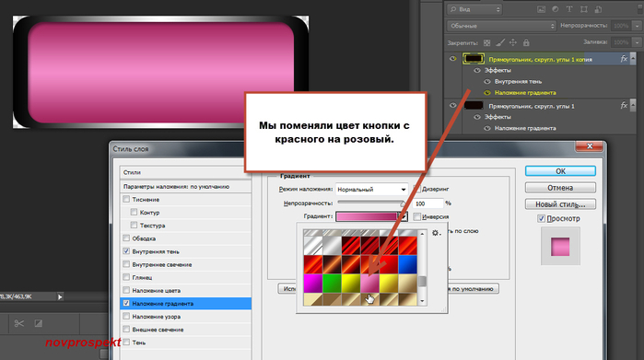Enable the Контур checkbox
Screen dimensions: 644x360
pyautogui.click(x=134, y=212)
